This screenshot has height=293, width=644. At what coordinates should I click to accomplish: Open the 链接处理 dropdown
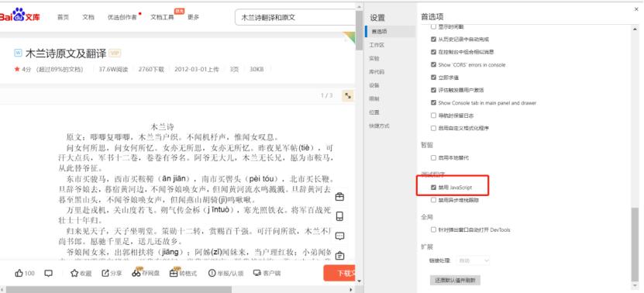474,260
